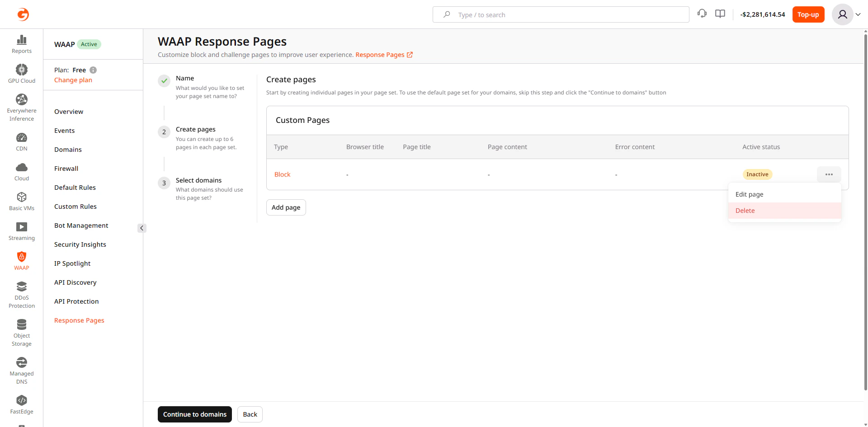Image resolution: width=868 pixels, height=427 pixels.
Task: Navigate to the CDN service
Action: click(x=21, y=141)
